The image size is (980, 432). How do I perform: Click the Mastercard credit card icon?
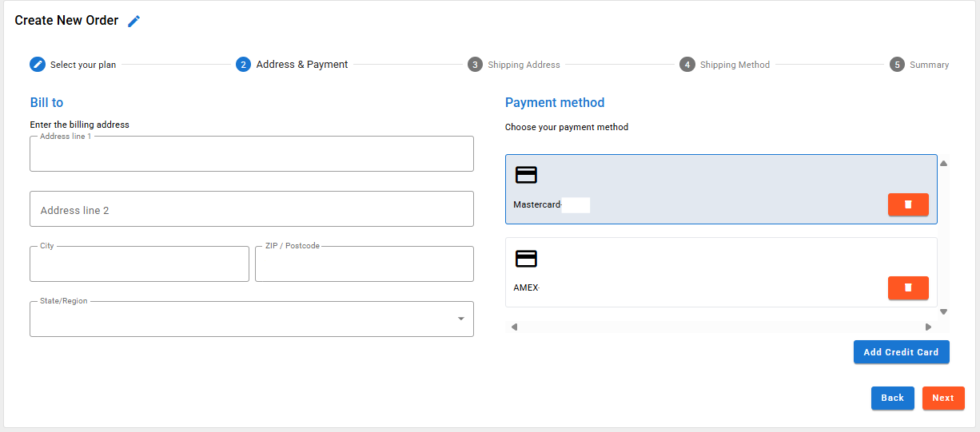(x=526, y=176)
